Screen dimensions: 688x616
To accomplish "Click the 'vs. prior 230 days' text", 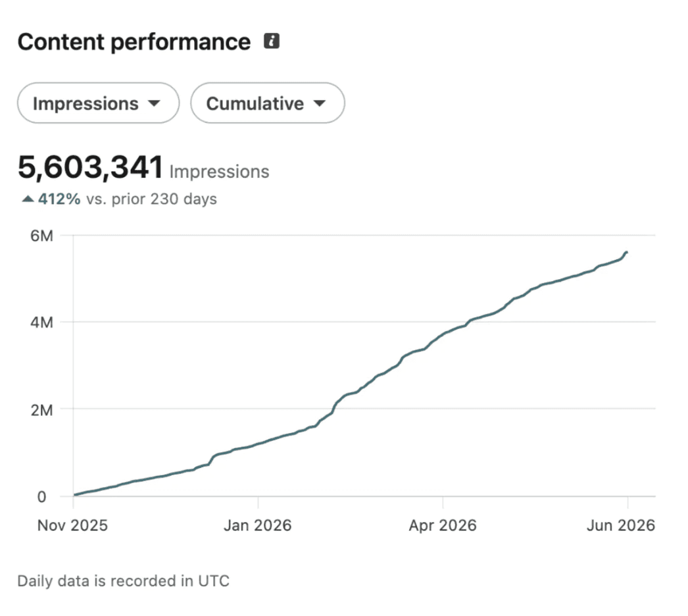I will point(151,199).
